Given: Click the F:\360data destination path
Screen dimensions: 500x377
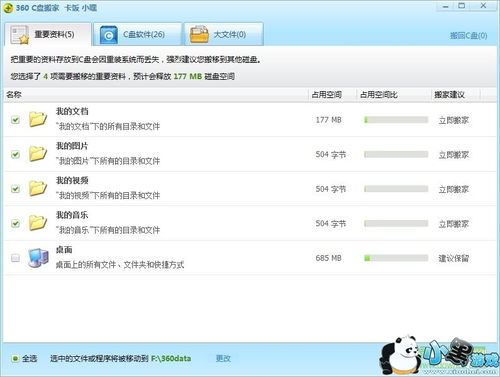Looking at the screenshot, I should [x=171, y=359].
